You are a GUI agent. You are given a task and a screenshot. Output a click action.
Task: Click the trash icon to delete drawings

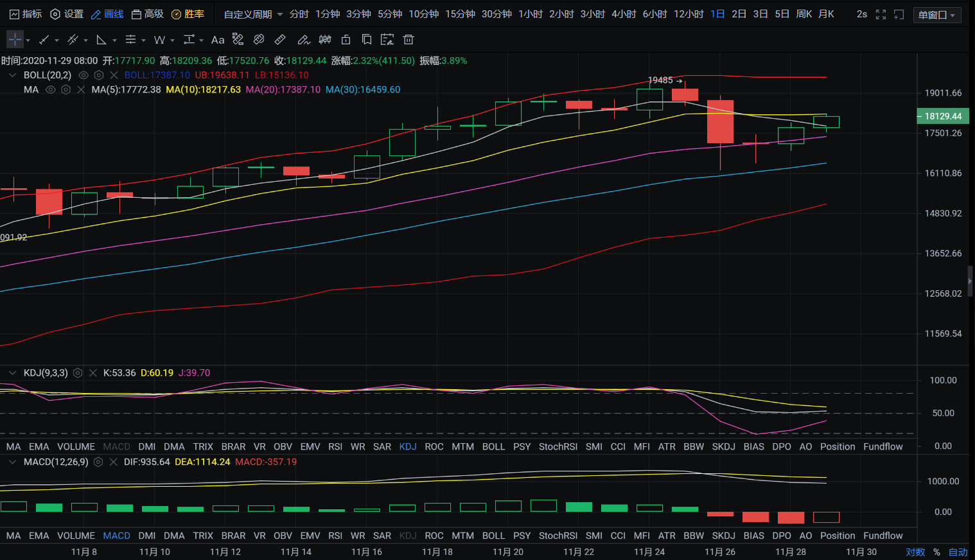[408, 40]
